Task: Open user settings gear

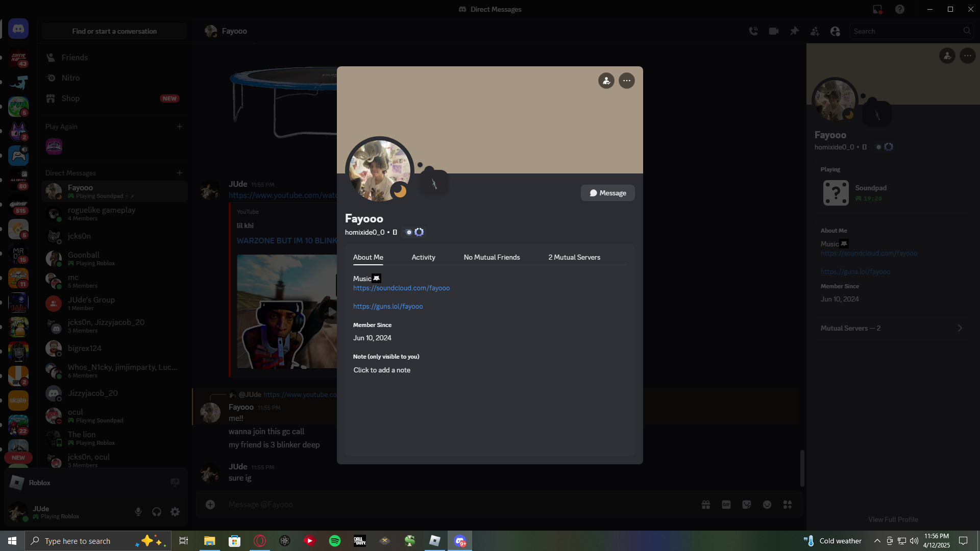Action: coord(175,512)
